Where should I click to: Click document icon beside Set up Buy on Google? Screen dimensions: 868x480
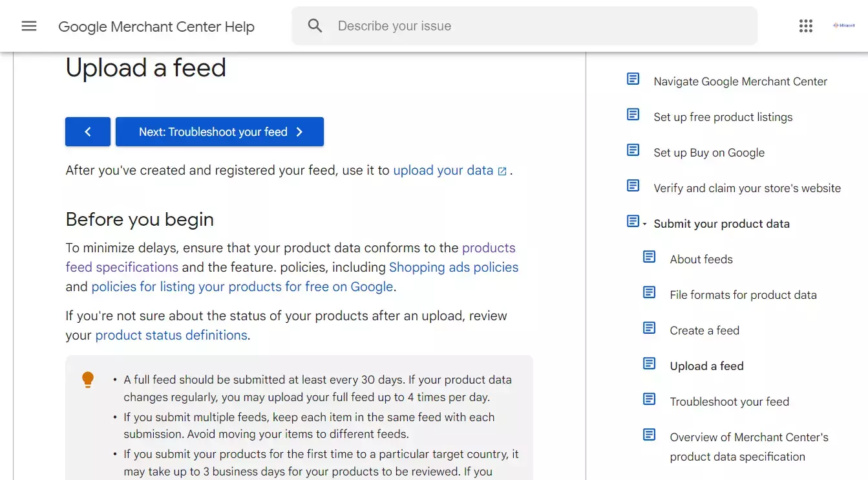(x=633, y=150)
